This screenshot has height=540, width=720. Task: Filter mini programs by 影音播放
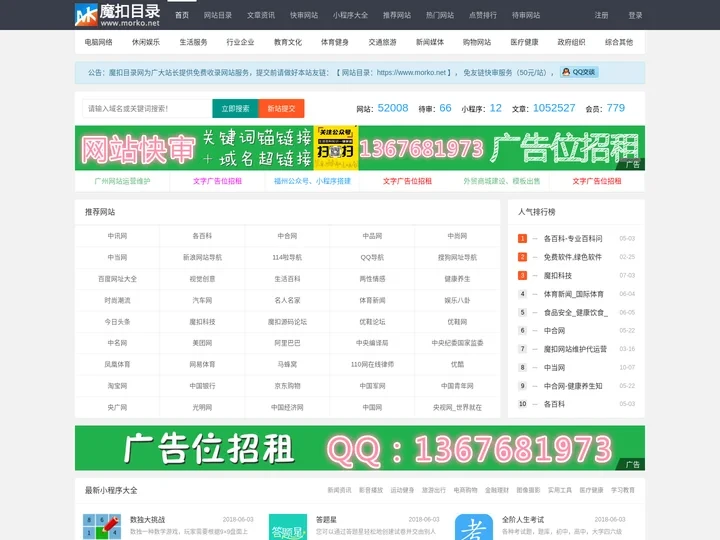371,490
